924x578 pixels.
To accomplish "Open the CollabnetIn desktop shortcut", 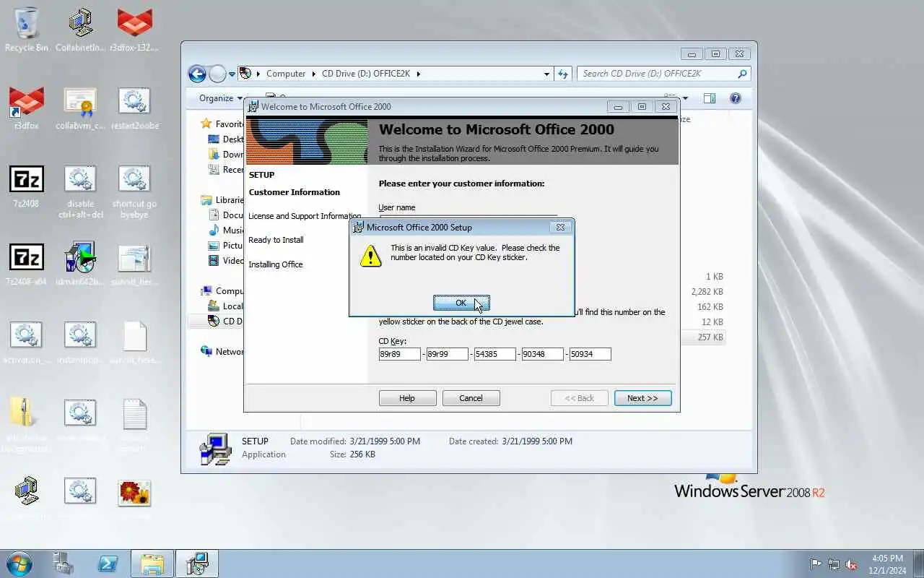I will (80, 30).
